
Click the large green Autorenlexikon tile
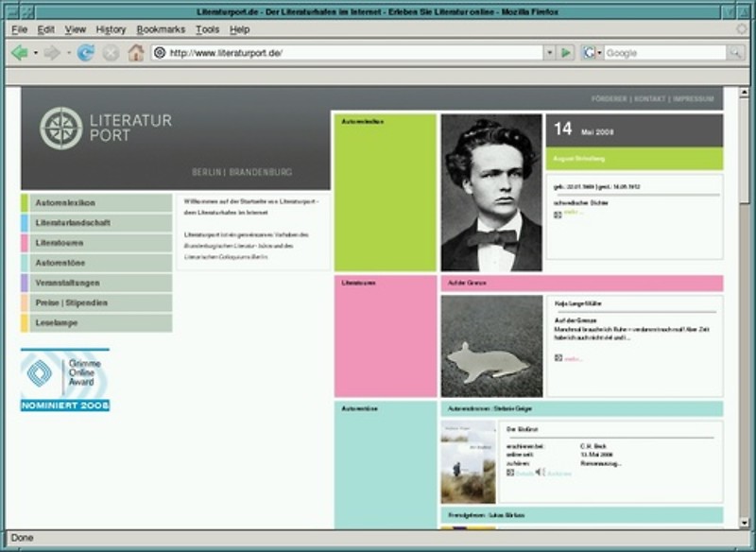tap(386, 193)
